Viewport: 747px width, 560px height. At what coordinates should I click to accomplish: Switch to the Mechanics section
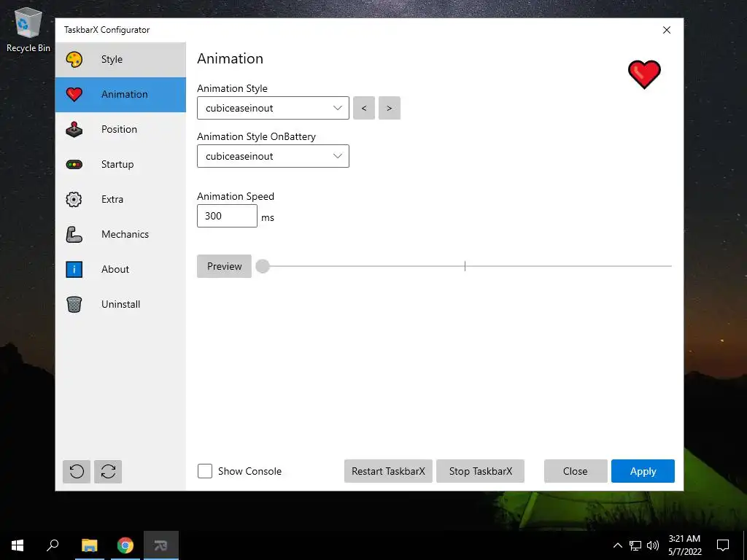click(x=120, y=234)
